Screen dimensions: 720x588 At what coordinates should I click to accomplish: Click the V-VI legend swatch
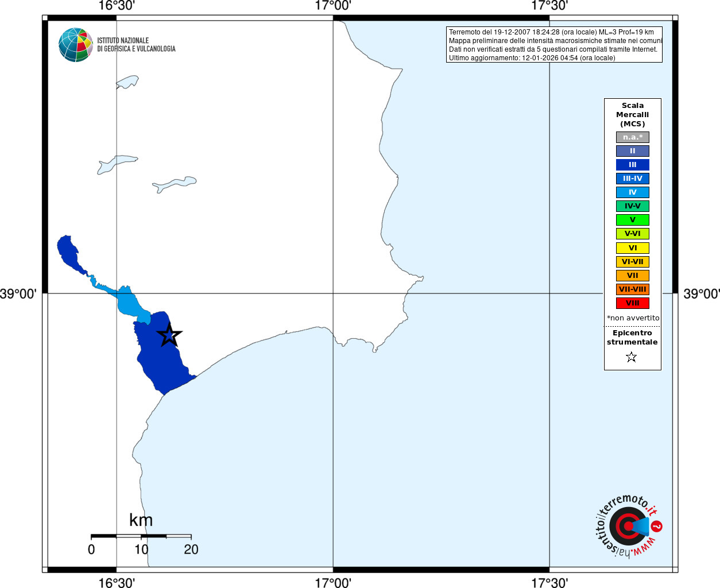[633, 234]
